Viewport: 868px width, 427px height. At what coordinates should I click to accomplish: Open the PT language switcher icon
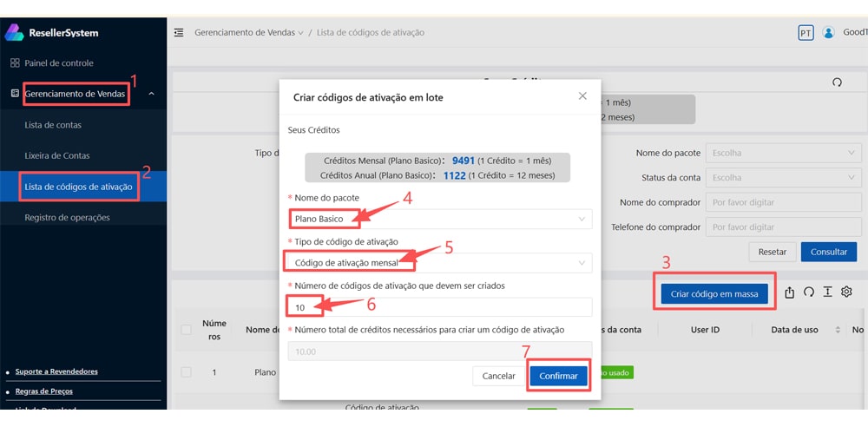click(806, 33)
